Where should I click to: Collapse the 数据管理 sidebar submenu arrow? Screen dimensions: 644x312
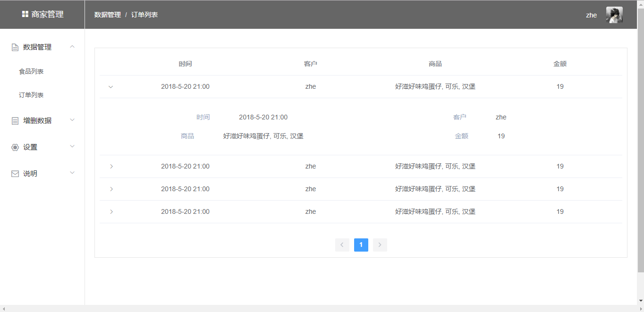click(72, 46)
